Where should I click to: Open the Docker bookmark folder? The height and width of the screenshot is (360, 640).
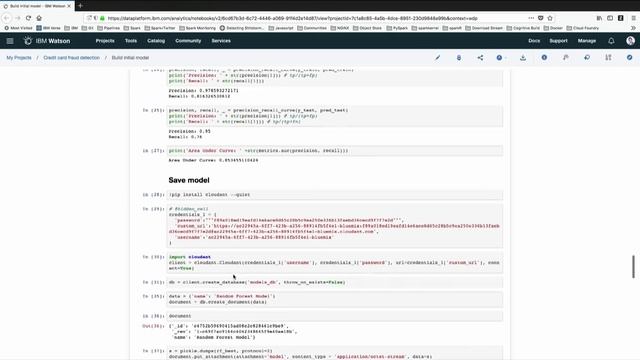pos(553,28)
